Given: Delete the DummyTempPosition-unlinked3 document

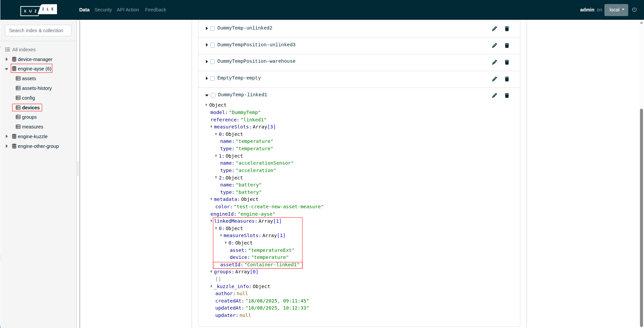Looking at the screenshot, I should point(507,46).
